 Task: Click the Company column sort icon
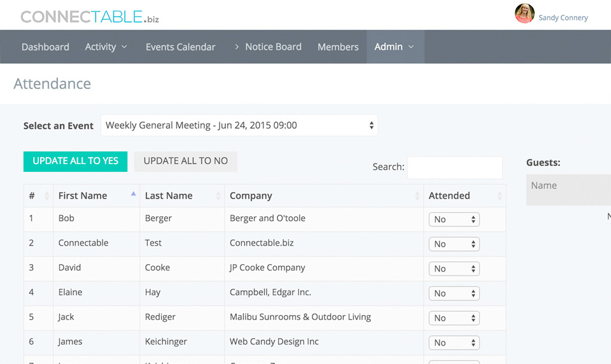point(418,196)
